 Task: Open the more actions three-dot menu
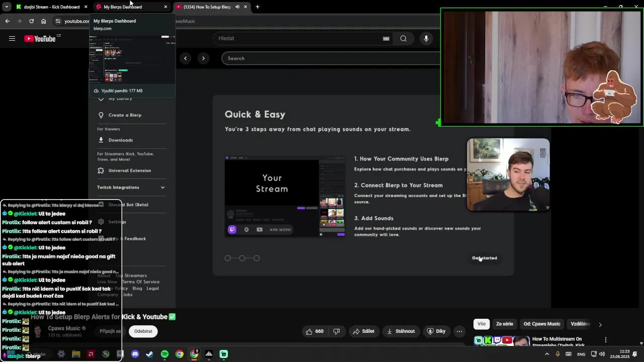[459, 331]
